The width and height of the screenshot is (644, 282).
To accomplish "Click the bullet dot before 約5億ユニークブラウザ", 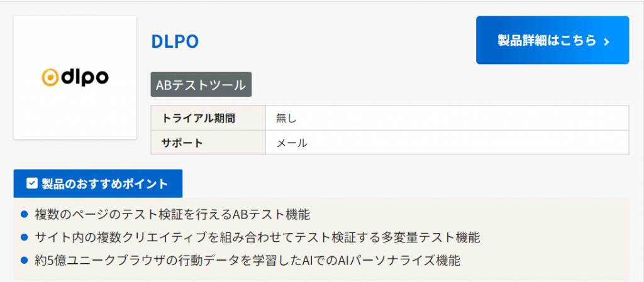I will [25, 260].
